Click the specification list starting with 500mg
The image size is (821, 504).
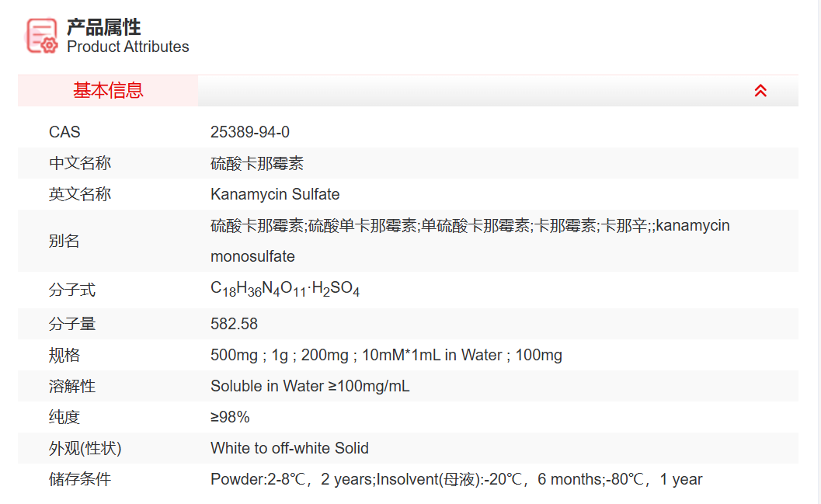(386, 355)
